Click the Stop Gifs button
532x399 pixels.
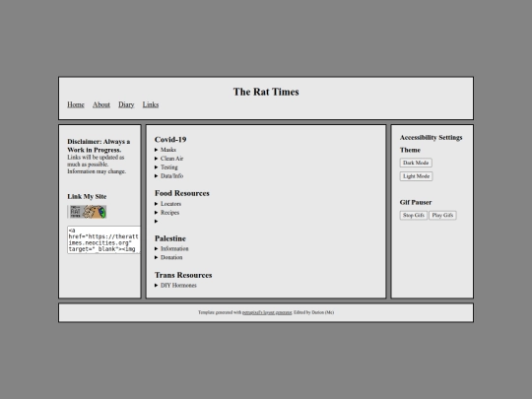pyautogui.click(x=413, y=216)
